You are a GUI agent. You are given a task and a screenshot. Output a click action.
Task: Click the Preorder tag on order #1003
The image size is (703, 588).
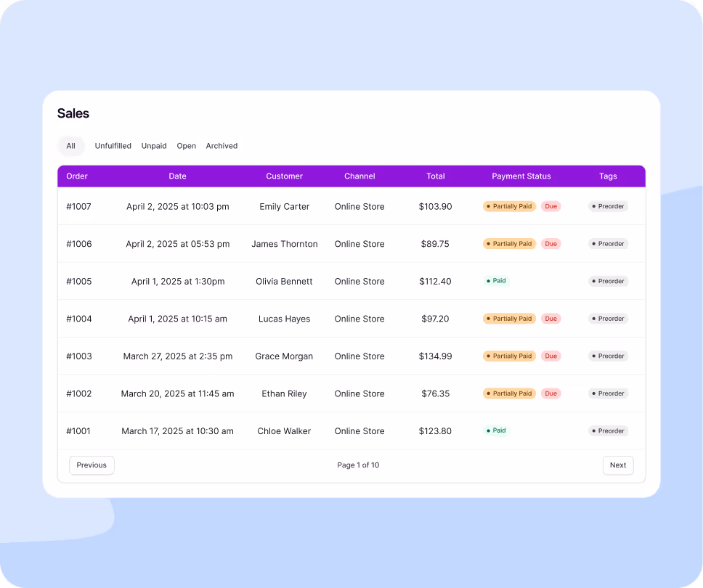pos(608,356)
